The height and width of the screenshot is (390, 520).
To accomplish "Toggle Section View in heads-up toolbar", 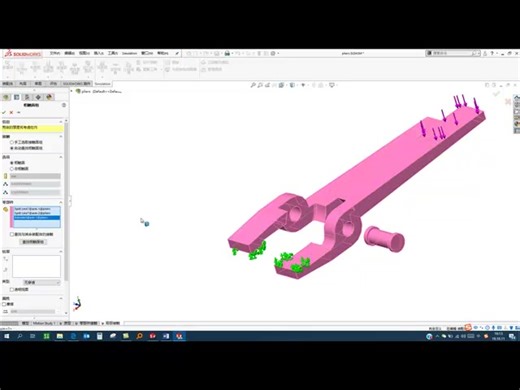I will coord(274,85).
